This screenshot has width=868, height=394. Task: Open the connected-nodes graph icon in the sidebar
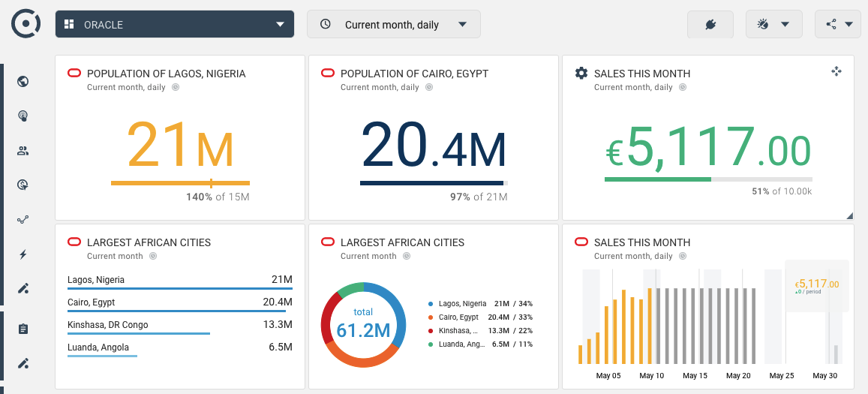[x=23, y=220]
